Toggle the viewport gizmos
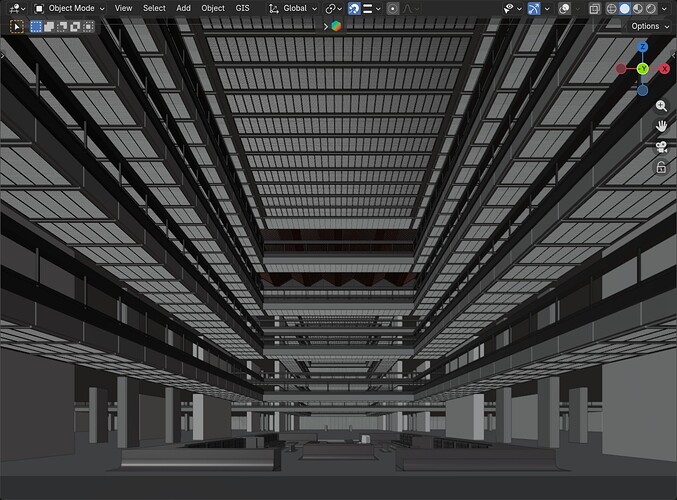677x500 pixels. point(534,8)
